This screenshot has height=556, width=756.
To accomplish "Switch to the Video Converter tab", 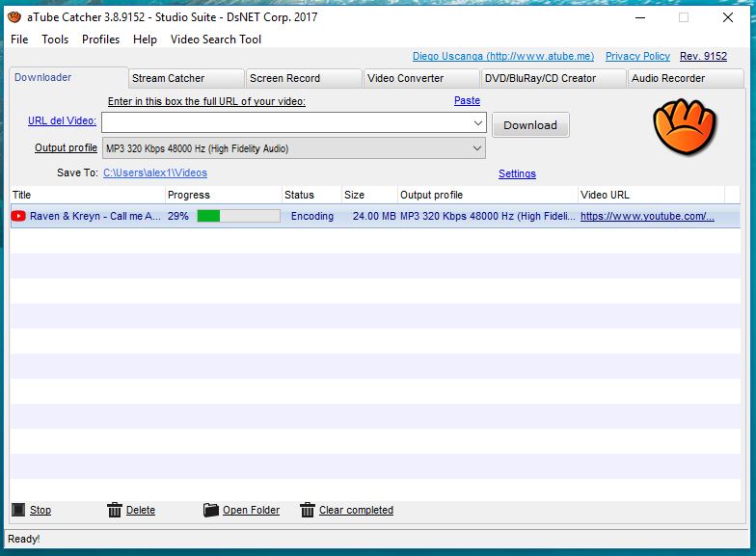I will [421, 78].
